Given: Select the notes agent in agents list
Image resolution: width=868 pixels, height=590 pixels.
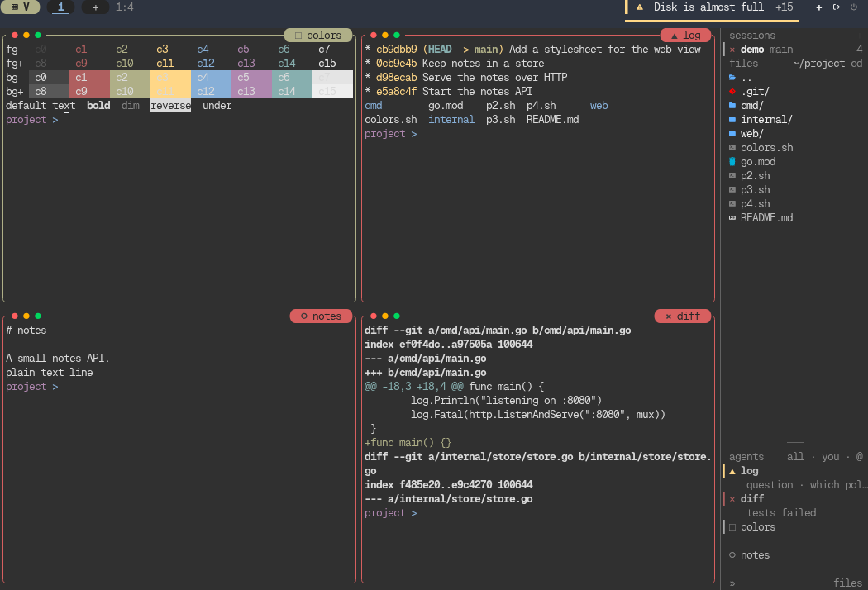Looking at the screenshot, I should 794,555.
